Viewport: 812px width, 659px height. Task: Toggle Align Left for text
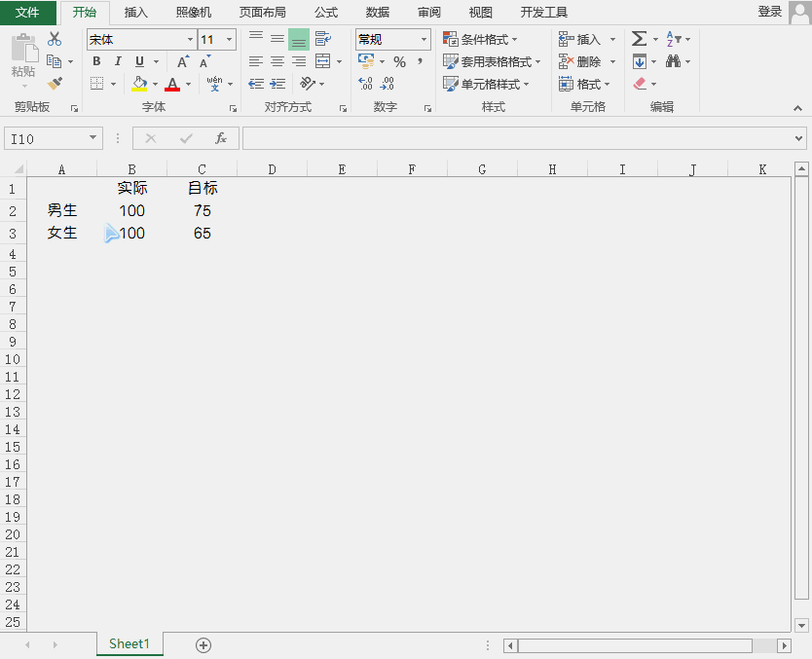256,61
